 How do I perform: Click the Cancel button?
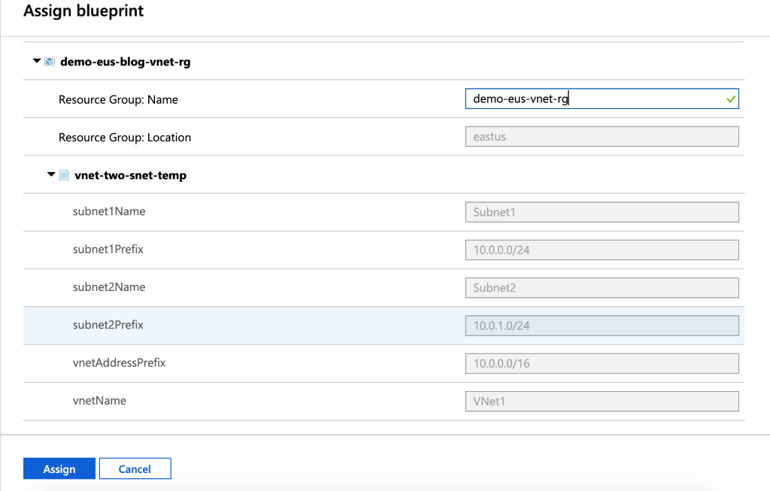click(135, 468)
